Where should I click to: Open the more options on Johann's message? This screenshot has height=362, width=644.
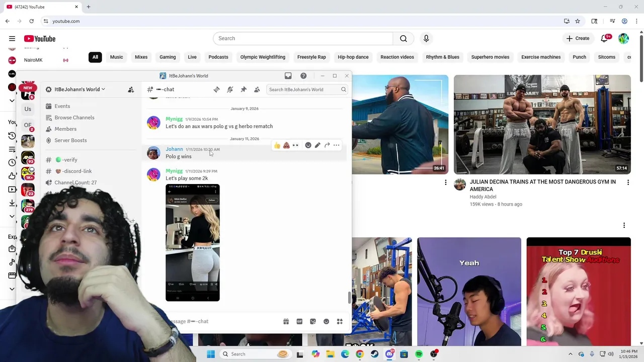coord(337,145)
